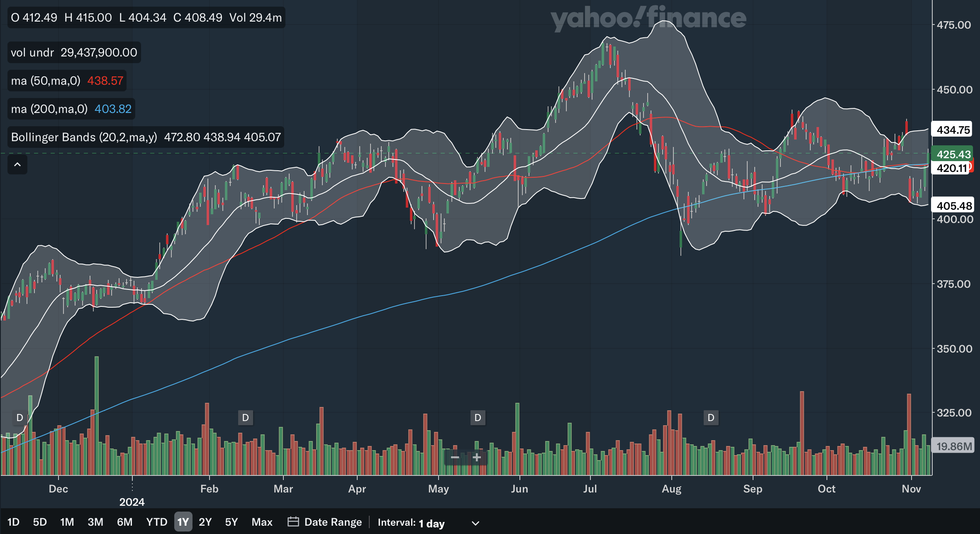Switch to the YTD range

point(156,522)
